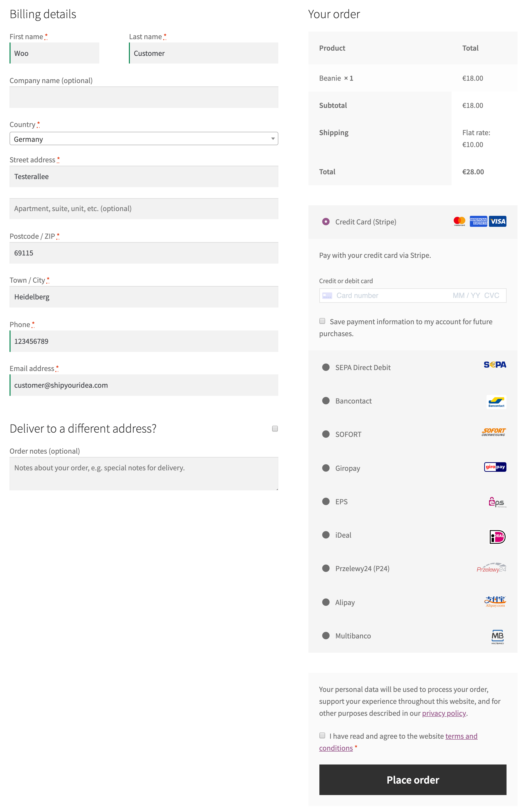
Task: Choose Multibanco as payment method
Action: click(326, 635)
